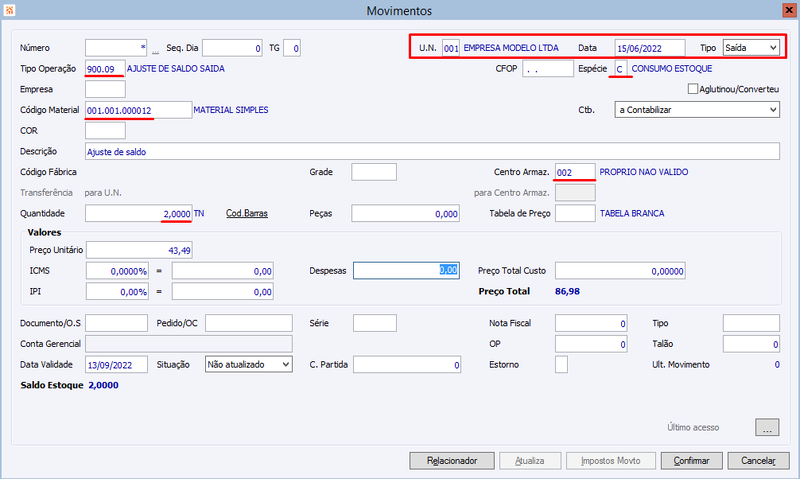800x479 pixels.
Task: Click the Atualiza button
Action: (x=530, y=461)
